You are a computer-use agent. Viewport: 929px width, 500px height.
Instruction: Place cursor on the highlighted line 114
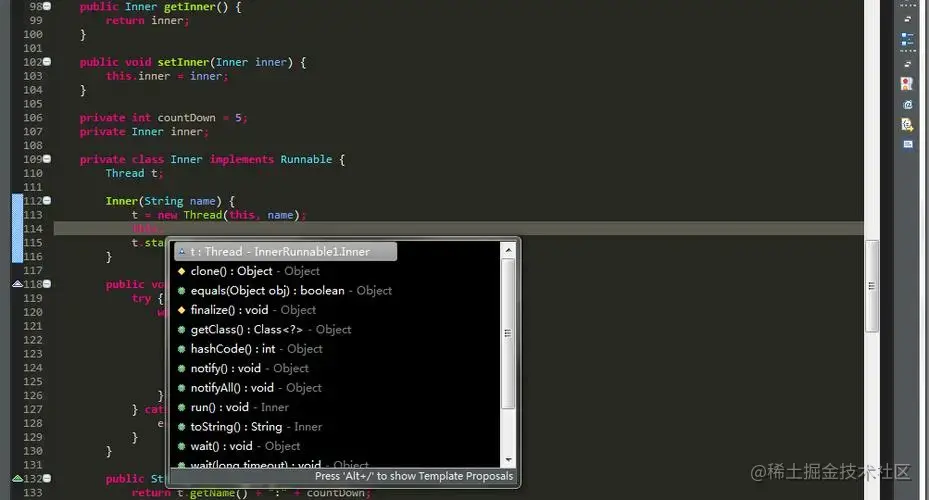[459, 229]
